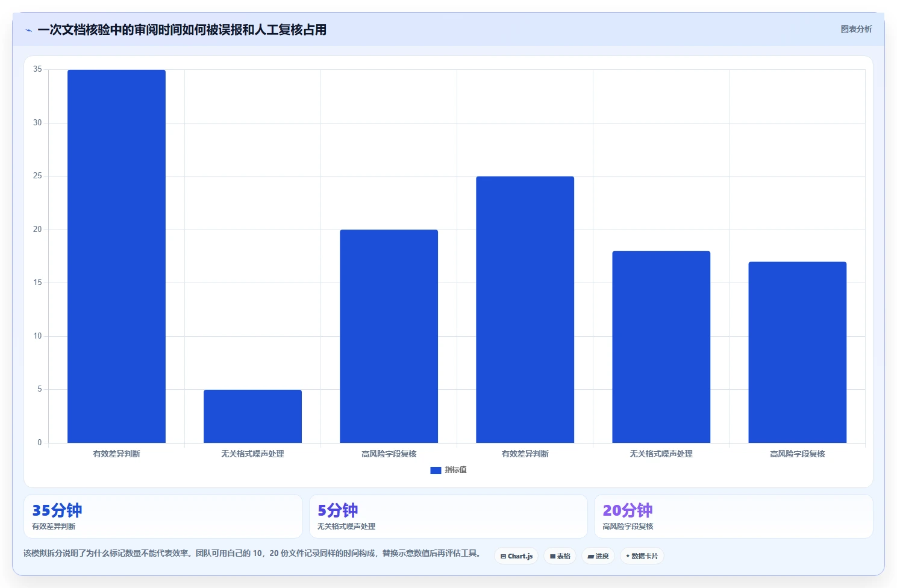Click the bar with value 25

[x=525, y=310]
